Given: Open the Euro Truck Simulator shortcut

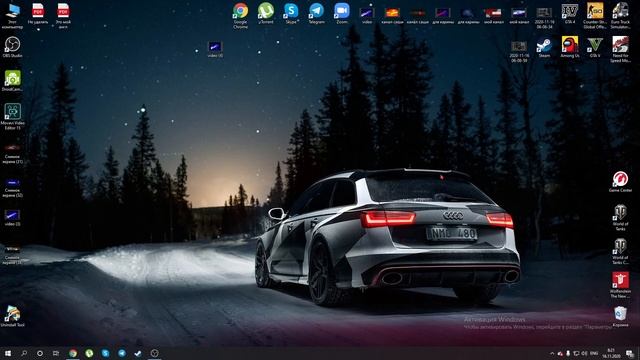Looking at the screenshot, I should [620, 16].
